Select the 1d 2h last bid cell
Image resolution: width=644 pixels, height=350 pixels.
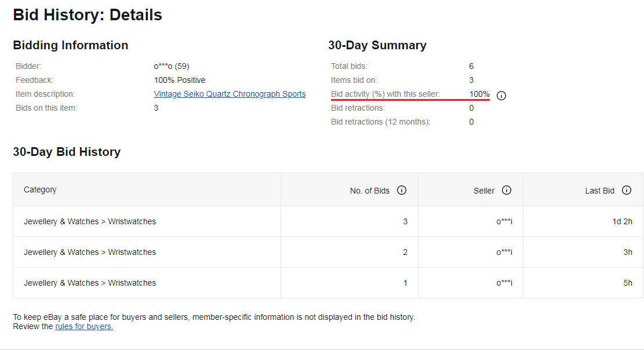point(622,221)
